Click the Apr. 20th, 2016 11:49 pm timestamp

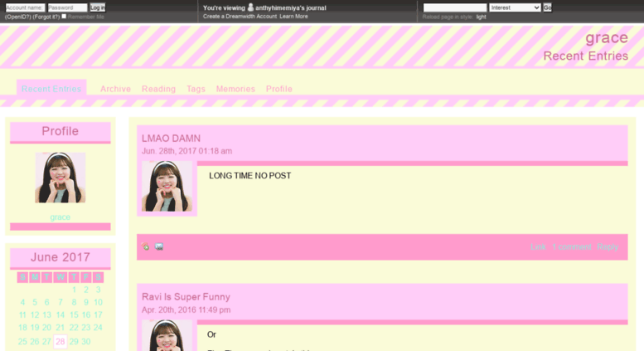[x=186, y=310]
